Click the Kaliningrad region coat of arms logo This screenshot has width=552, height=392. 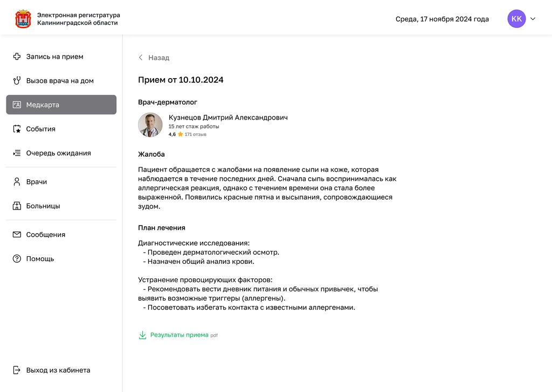pos(23,19)
